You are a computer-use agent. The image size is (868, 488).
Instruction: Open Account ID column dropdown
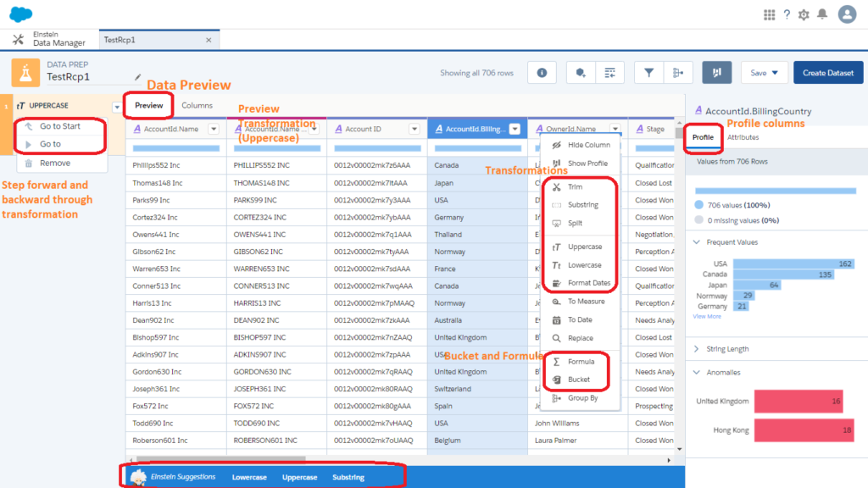[x=415, y=129]
